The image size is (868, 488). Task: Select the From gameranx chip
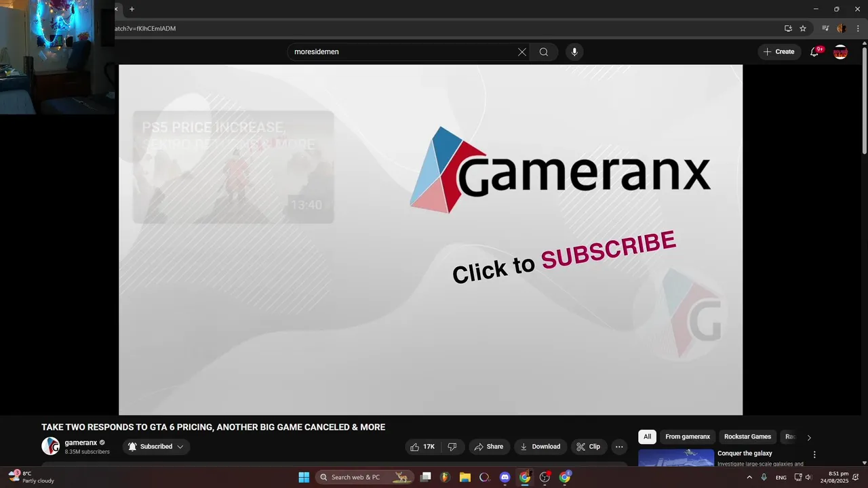tap(688, 436)
